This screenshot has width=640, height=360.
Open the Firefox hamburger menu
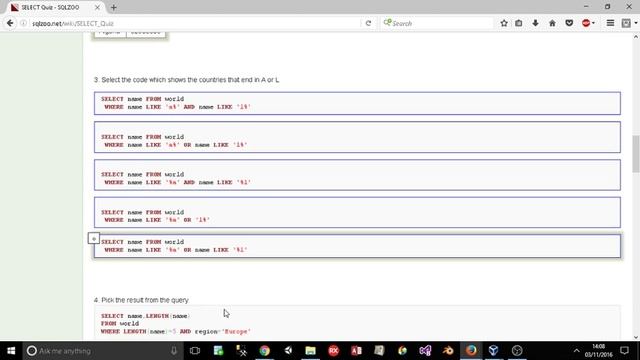tap(610, 23)
